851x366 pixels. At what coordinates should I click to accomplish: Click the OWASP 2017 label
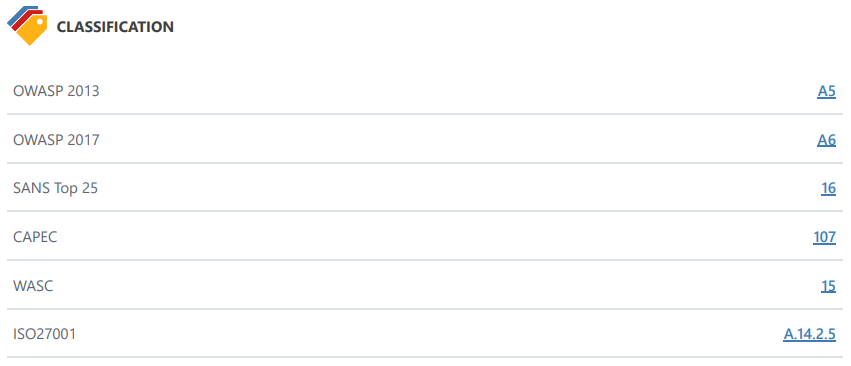(56, 140)
